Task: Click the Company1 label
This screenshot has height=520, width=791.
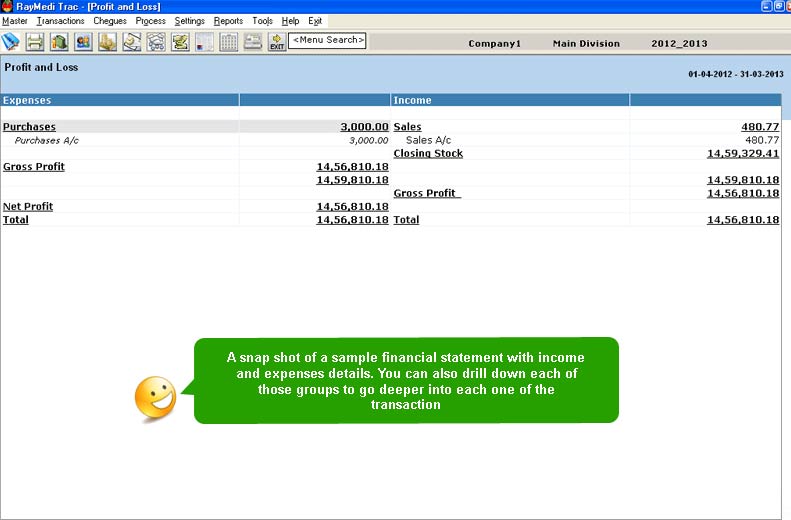Action: [494, 43]
